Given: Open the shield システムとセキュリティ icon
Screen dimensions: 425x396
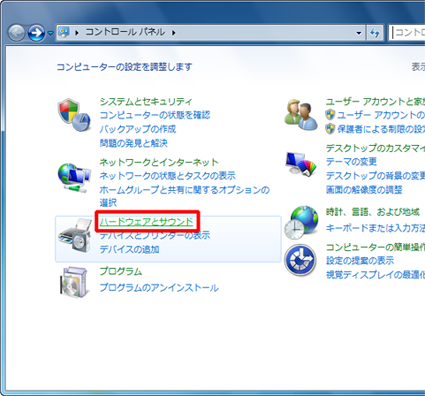Looking at the screenshot, I should (x=74, y=115).
